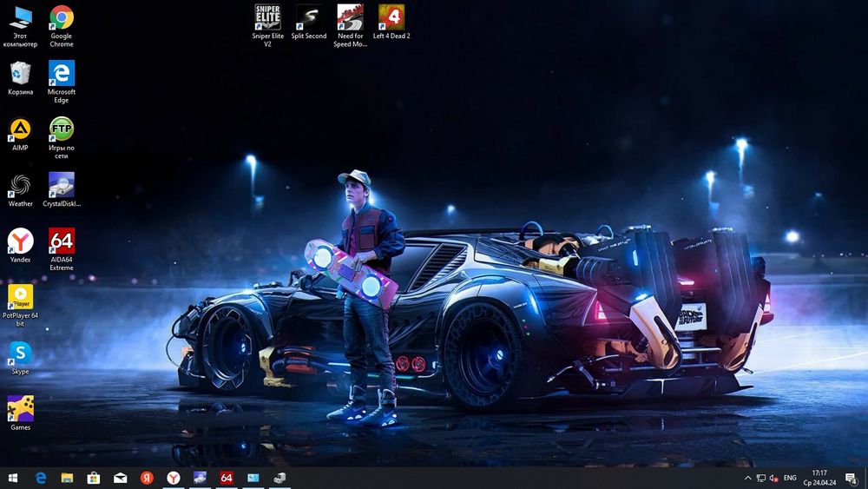The width and height of the screenshot is (868, 489).
Task: Change the ENG input language
Action: tap(790, 478)
